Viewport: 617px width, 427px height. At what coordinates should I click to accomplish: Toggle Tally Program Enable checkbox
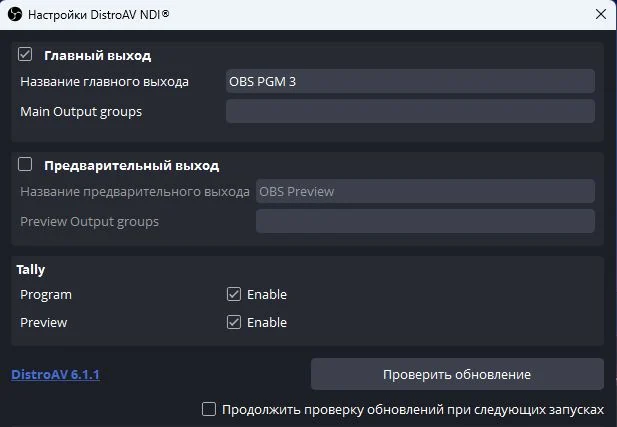click(234, 294)
